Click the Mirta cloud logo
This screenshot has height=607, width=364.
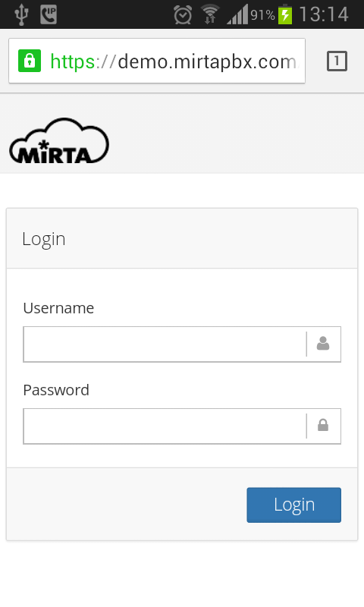click(x=59, y=141)
